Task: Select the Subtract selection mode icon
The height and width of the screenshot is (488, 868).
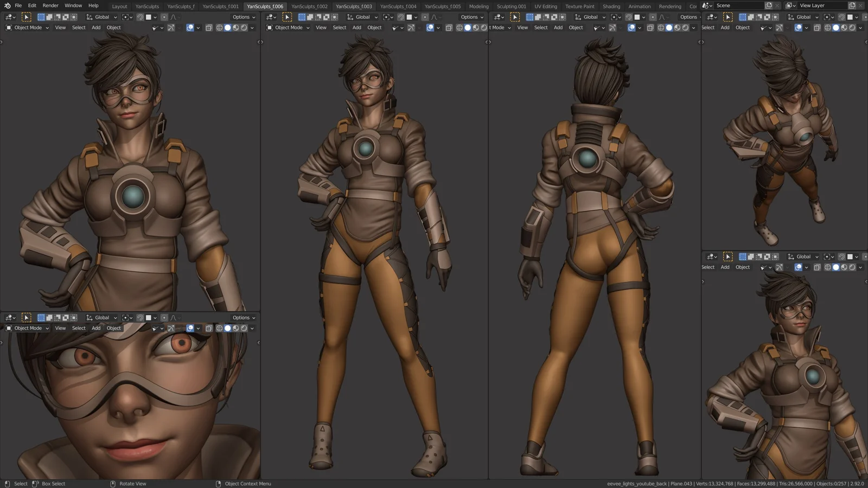Action: 58,17
